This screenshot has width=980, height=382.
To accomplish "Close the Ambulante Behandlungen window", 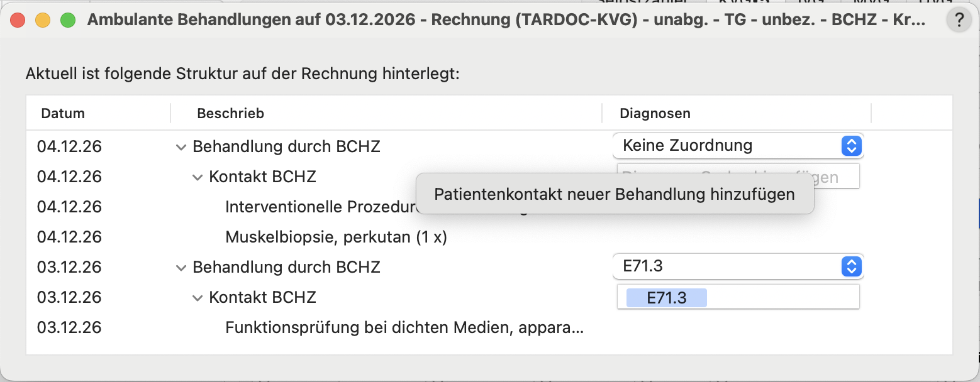I will [18, 20].
